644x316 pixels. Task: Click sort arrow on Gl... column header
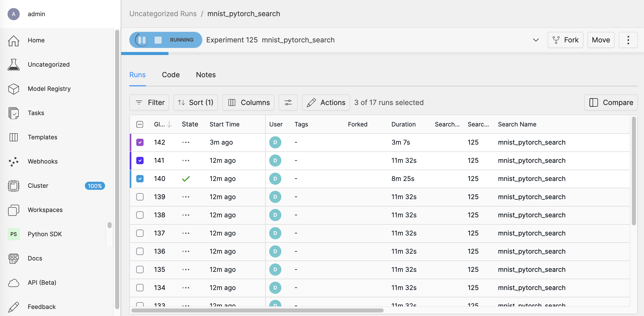click(169, 124)
